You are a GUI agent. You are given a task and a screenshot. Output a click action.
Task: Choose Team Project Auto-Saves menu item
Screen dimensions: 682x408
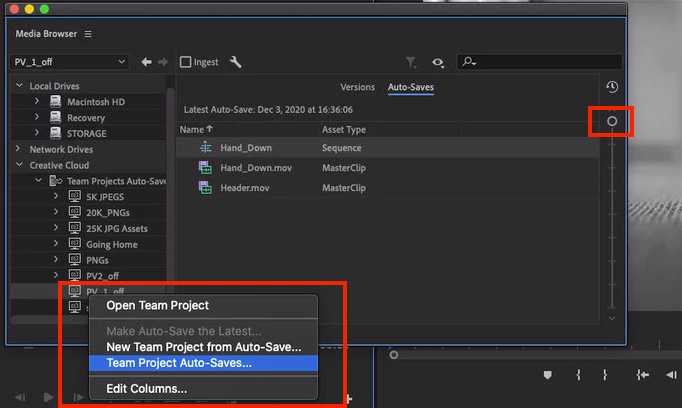[203, 363]
